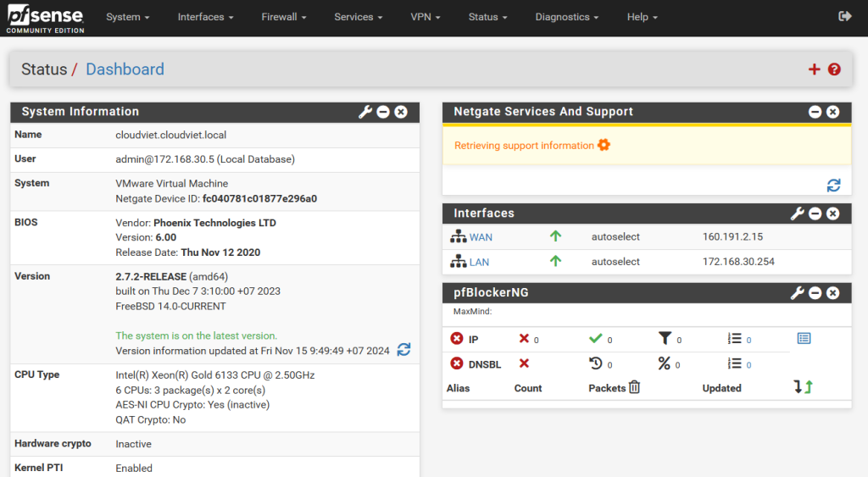Clear packets with the trash icon
Screen dimensions: 868x477
coord(634,387)
